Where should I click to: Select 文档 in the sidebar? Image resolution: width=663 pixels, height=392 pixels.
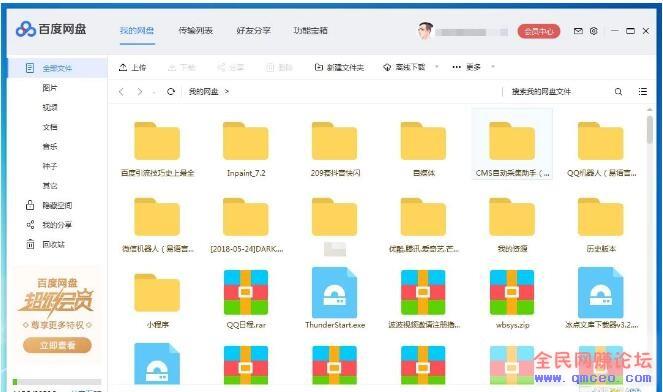pos(50,127)
